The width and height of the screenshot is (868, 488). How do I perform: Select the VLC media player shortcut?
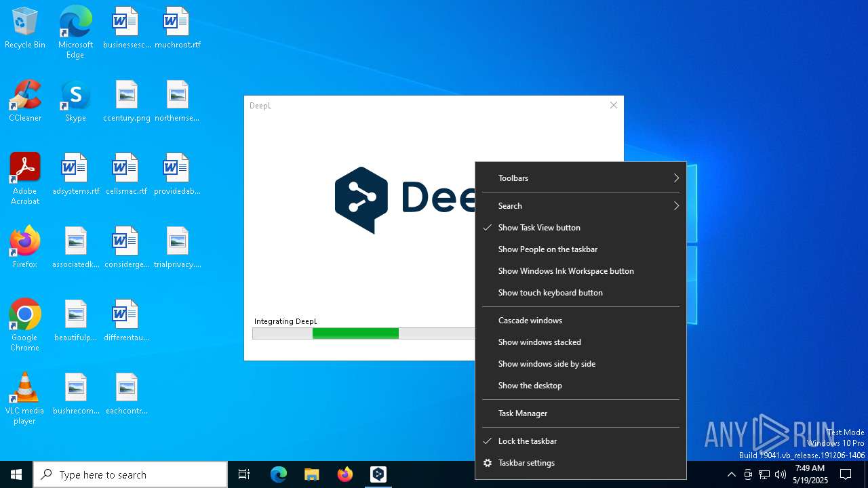25,399
